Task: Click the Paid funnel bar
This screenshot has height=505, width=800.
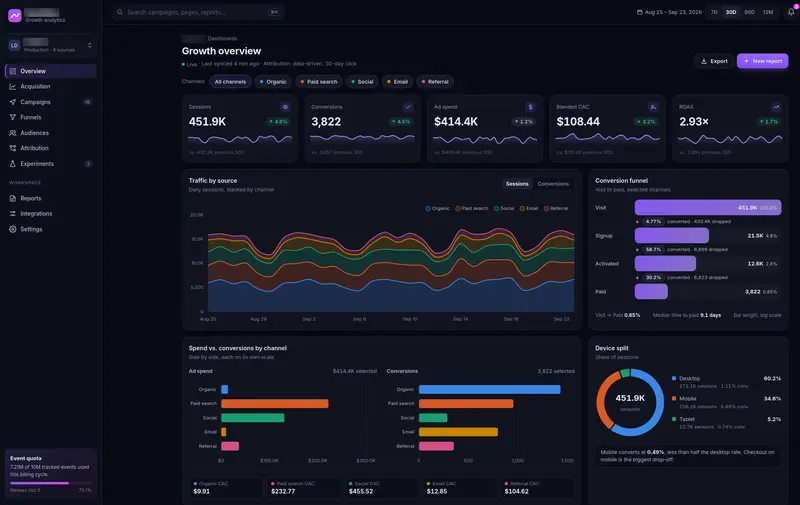Action: 651,292
